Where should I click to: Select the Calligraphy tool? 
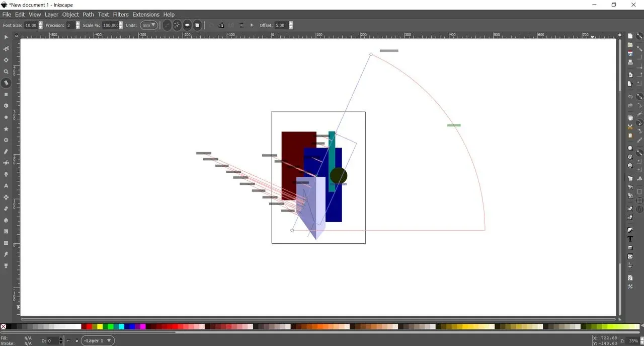coord(6,174)
